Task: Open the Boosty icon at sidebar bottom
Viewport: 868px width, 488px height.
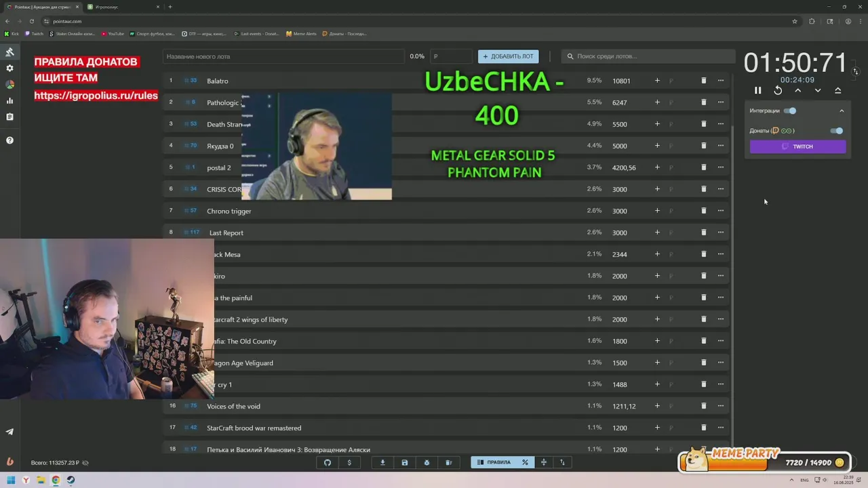Action: 9,462
